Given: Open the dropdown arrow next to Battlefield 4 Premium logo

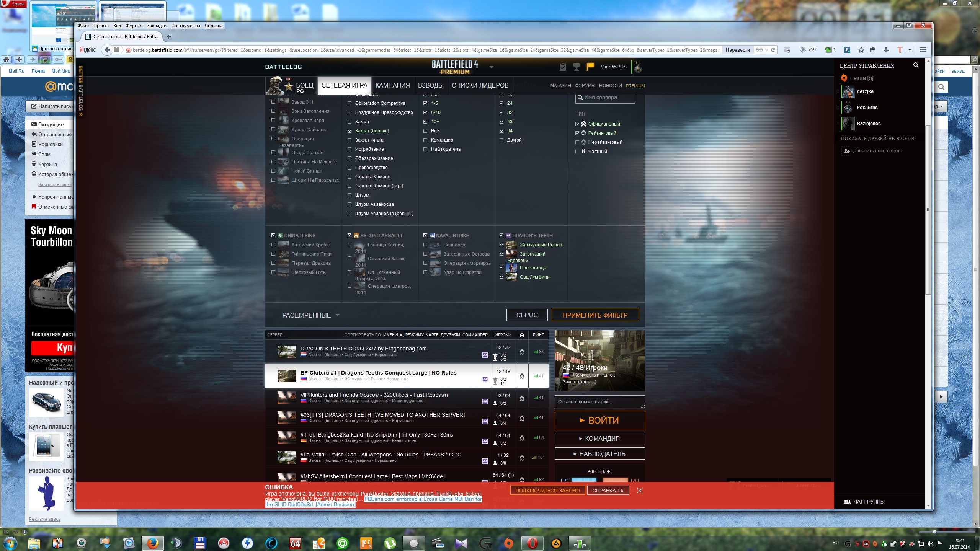Looking at the screenshot, I should click(x=492, y=67).
